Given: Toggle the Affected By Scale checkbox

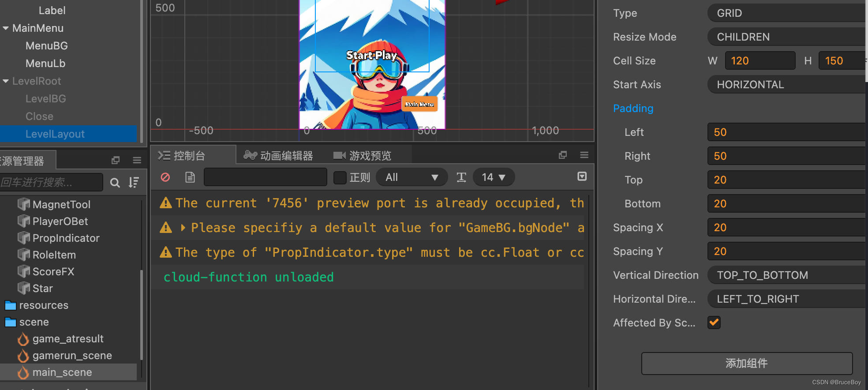Looking at the screenshot, I should click(714, 322).
